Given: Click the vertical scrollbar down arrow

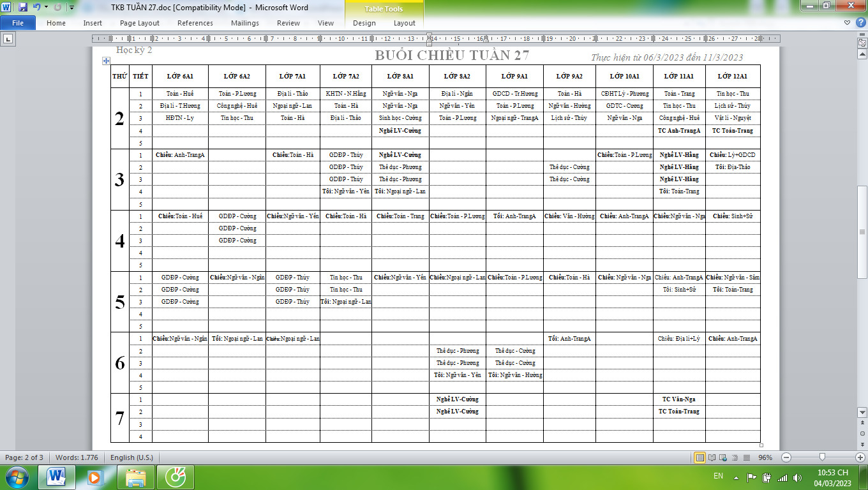Looking at the screenshot, I should pyautogui.click(x=861, y=412).
